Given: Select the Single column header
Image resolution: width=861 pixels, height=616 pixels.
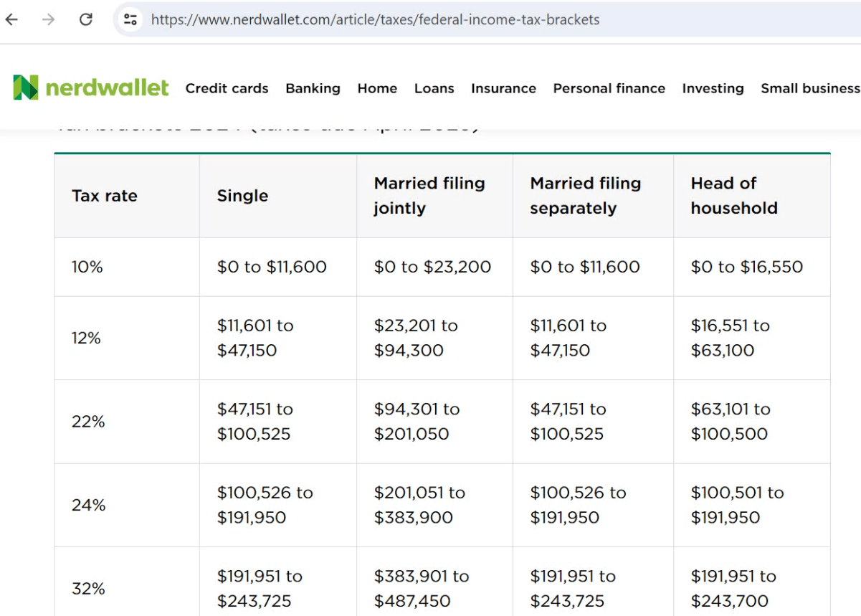Looking at the screenshot, I should pos(278,196).
